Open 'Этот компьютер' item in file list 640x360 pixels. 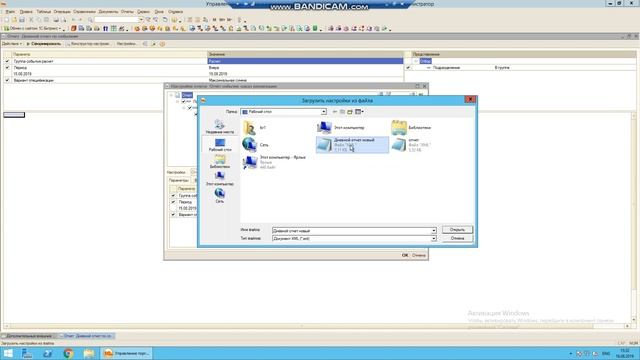(341, 127)
